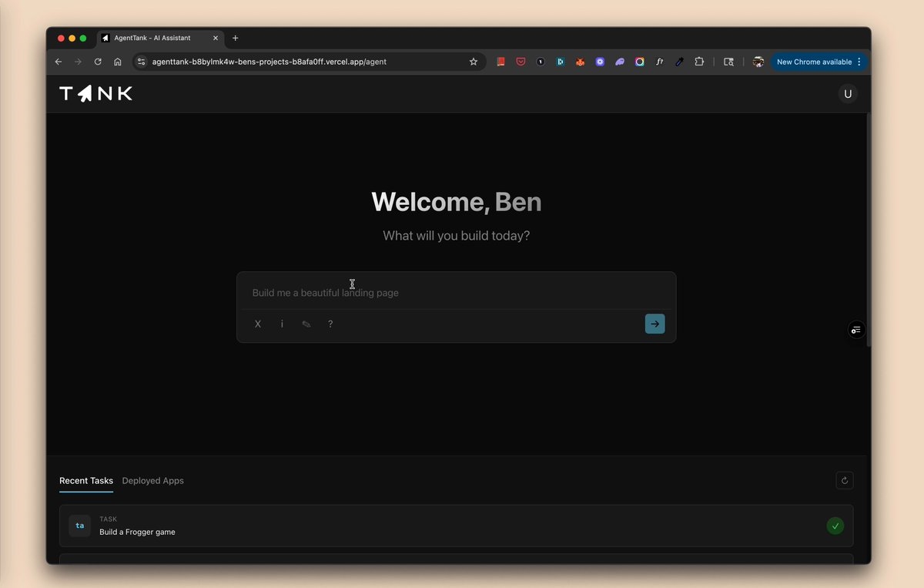Switch to the Recent Tasks tab
The image size is (924, 588).
point(86,481)
